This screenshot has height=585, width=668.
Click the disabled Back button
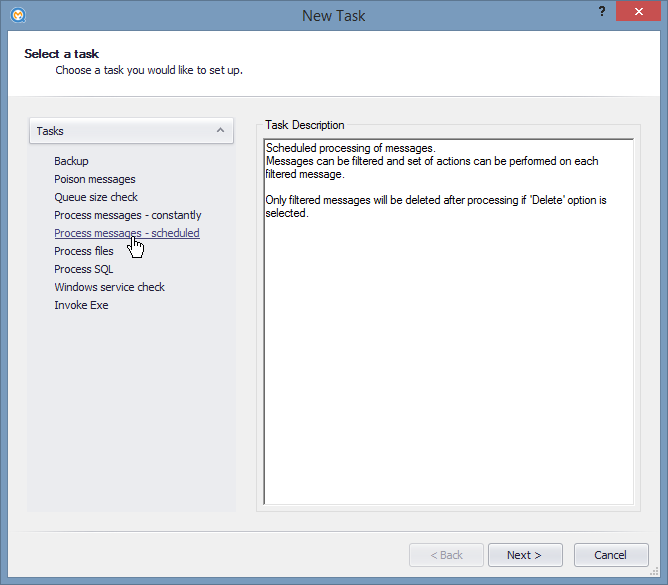[446, 555]
